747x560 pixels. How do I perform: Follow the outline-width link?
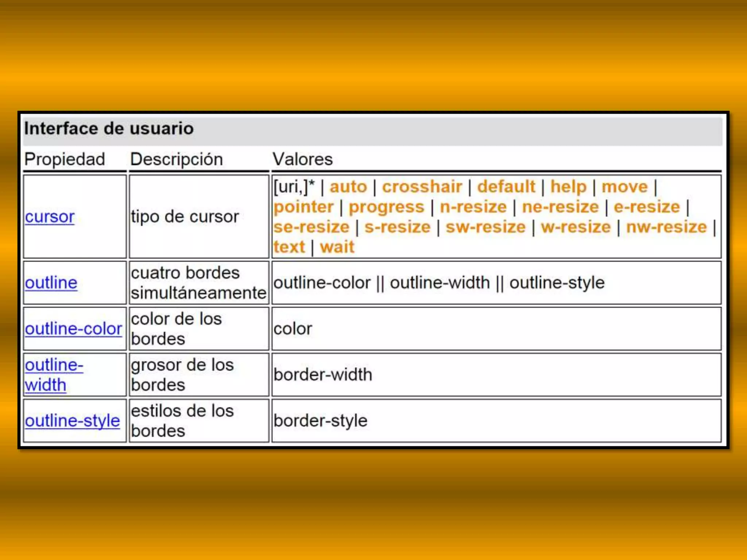[x=54, y=375]
